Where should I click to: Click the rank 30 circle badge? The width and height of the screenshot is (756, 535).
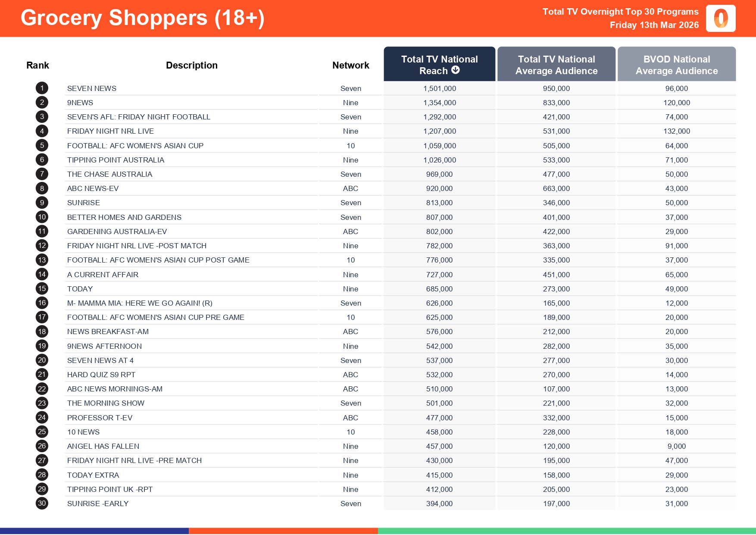click(42, 504)
